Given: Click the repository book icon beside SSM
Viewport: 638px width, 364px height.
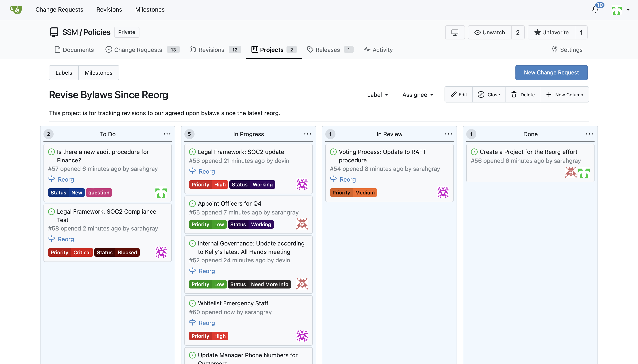Looking at the screenshot, I should 54,32.
